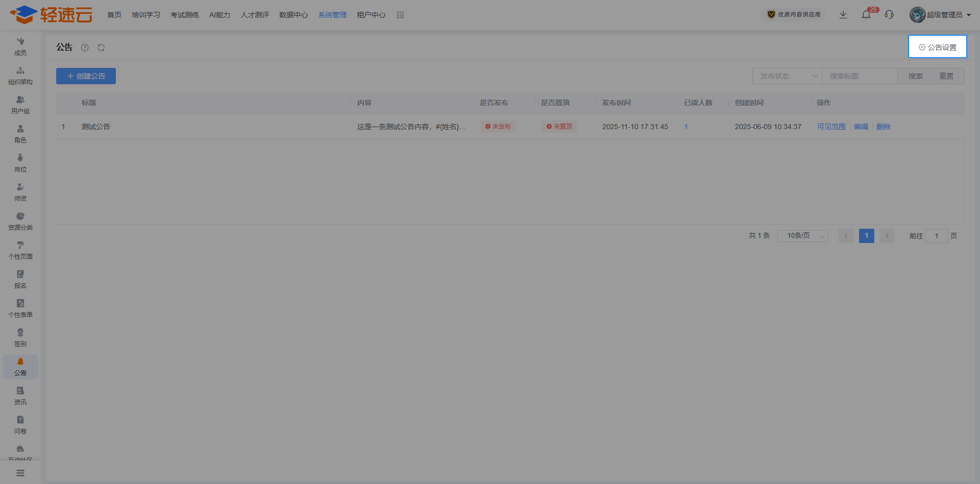Open 签到 from the left sidebar

[20, 337]
